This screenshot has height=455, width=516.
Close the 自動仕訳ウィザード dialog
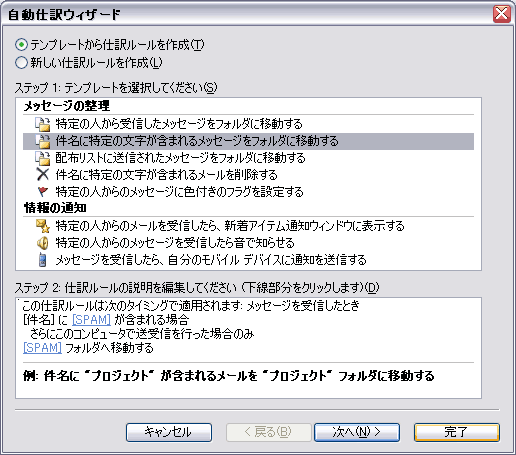[x=502, y=14]
